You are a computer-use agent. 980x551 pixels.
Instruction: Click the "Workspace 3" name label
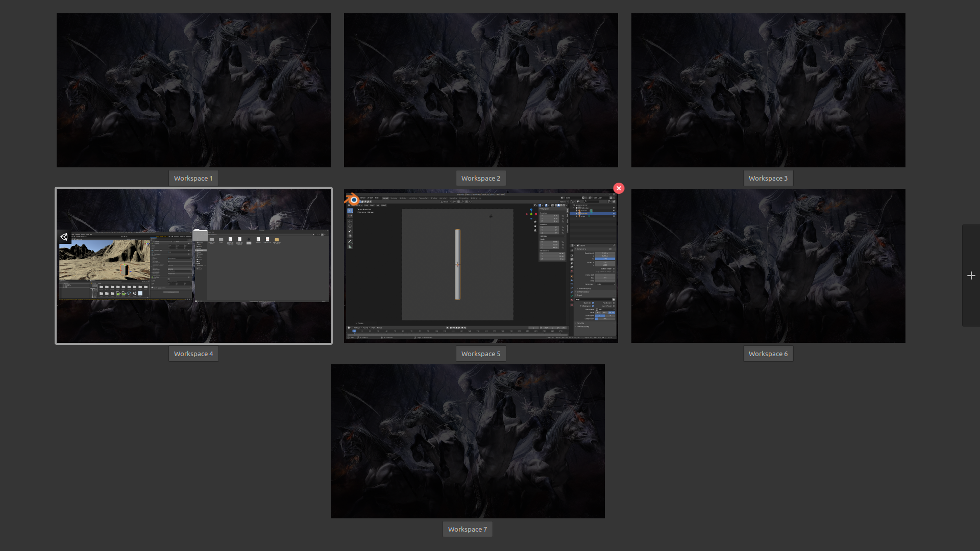(768, 178)
